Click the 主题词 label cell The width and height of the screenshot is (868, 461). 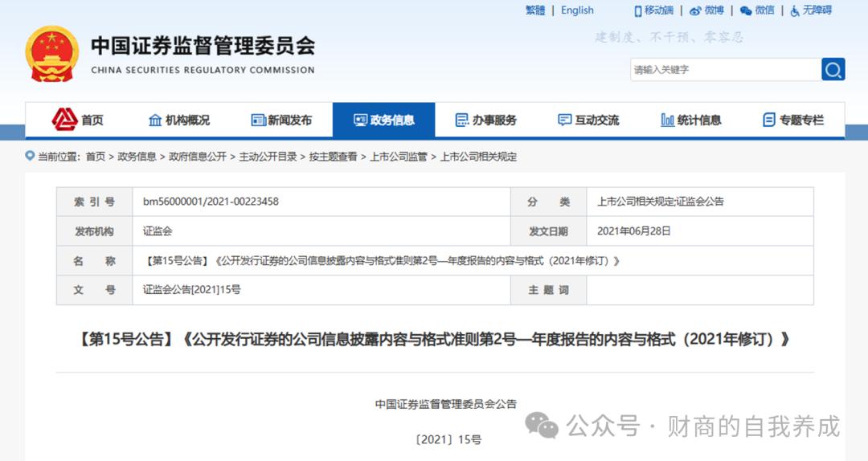549,290
